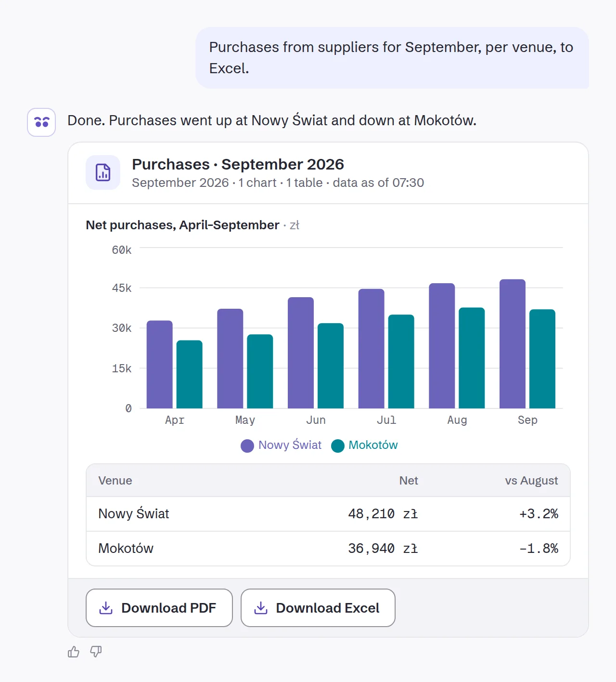Screen dimensions: 616x682
Task: Click the 48,210 zł net value
Action: click(x=383, y=514)
